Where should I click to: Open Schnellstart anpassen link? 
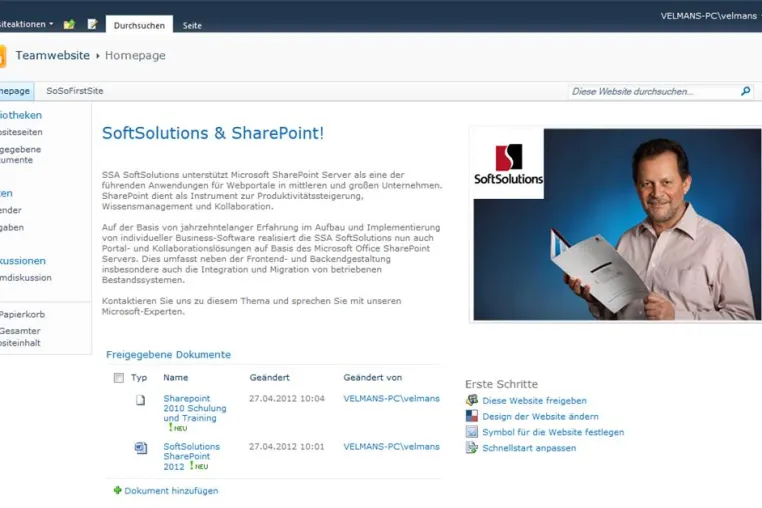point(529,448)
